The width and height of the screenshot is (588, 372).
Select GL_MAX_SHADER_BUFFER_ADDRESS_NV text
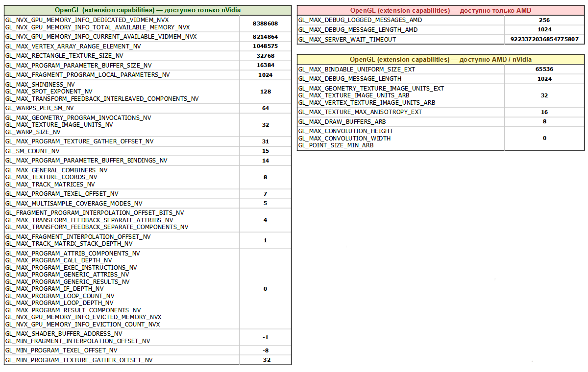coord(64,334)
